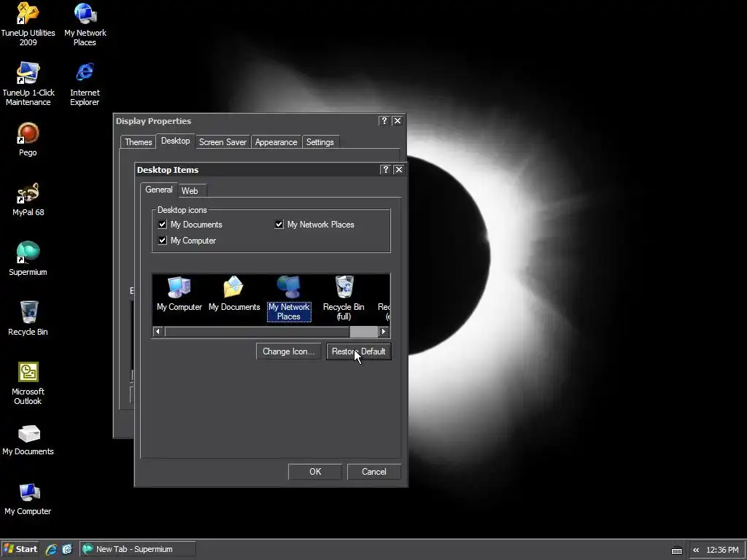This screenshot has width=747, height=560.
Task: Select the Pego desktop icon
Action: coord(28,139)
